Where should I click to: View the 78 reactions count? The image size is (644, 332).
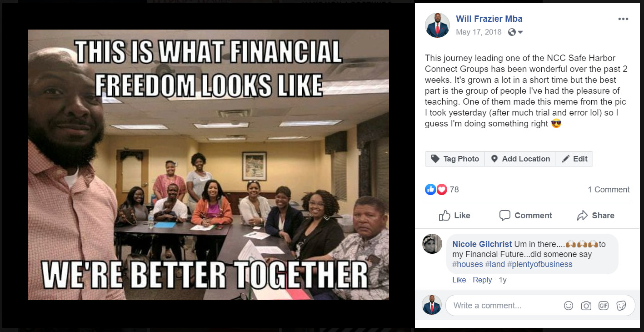454,190
